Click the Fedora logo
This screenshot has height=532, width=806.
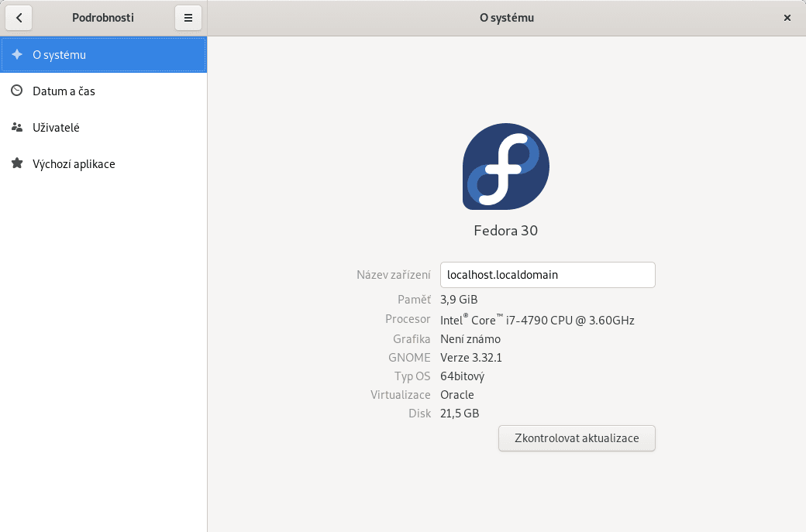point(505,166)
